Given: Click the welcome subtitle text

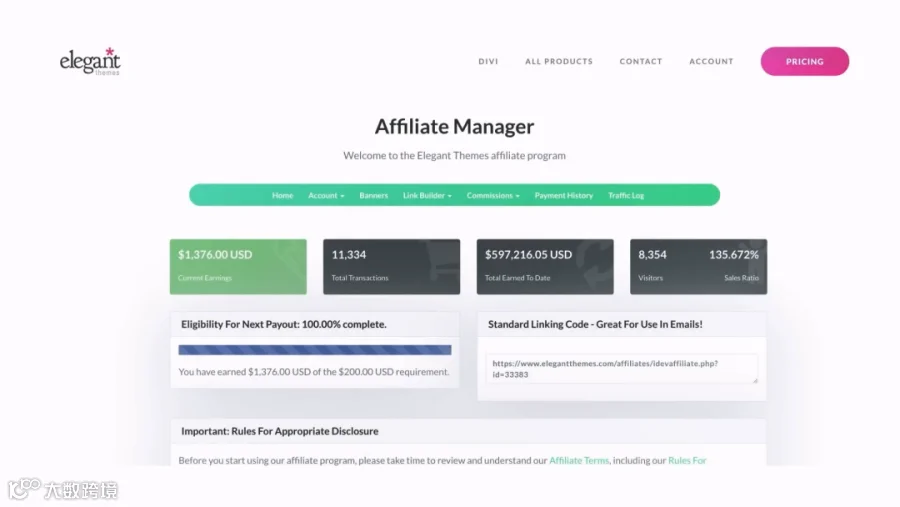Looking at the screenshot, I should tap(455, 155).
